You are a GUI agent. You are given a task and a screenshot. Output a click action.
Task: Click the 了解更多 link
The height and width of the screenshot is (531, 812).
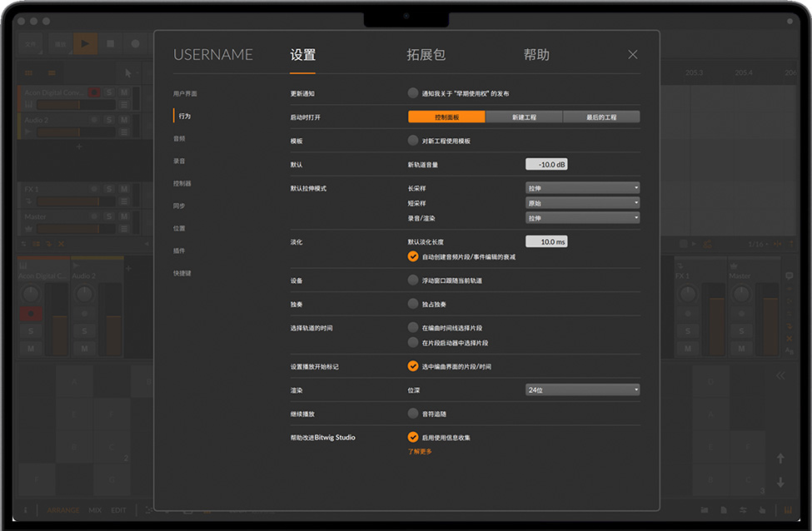coord(420,452)
